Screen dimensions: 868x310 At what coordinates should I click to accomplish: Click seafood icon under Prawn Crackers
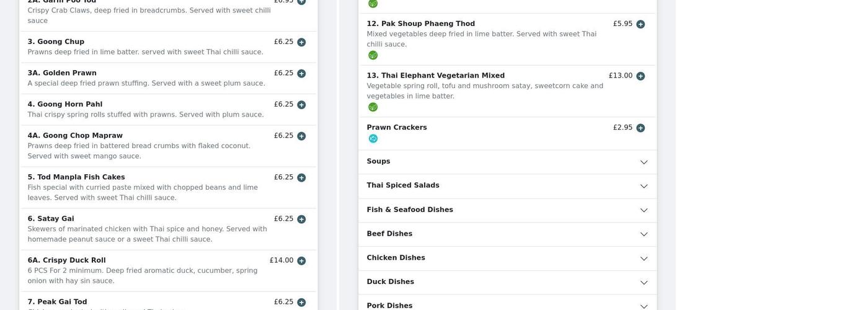[x=373, y=138]
